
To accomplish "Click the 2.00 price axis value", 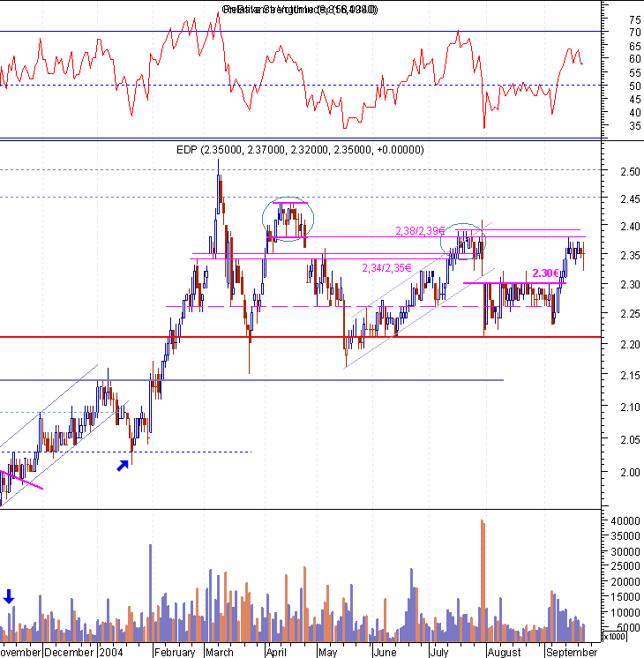I will 630,473.
